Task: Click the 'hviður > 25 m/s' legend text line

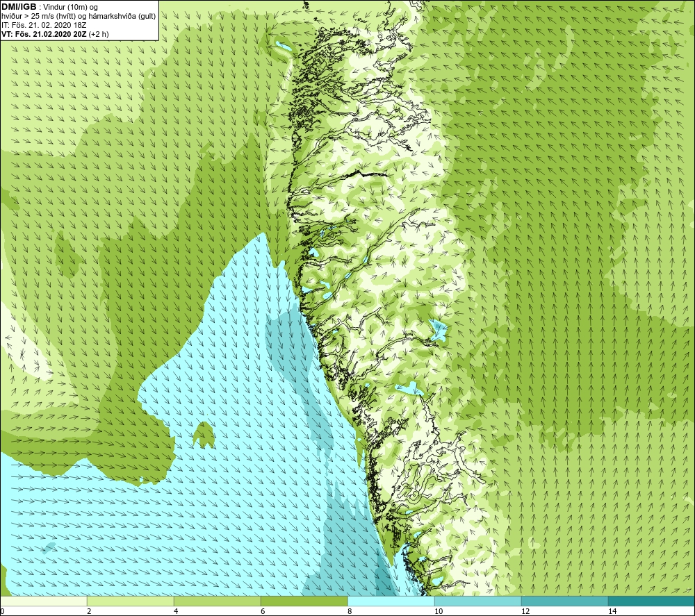Action: point(79,17)
